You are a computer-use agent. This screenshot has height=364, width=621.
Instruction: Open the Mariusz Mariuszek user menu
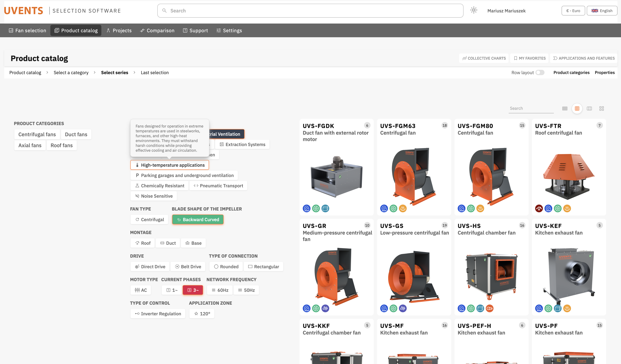[506, 11]
